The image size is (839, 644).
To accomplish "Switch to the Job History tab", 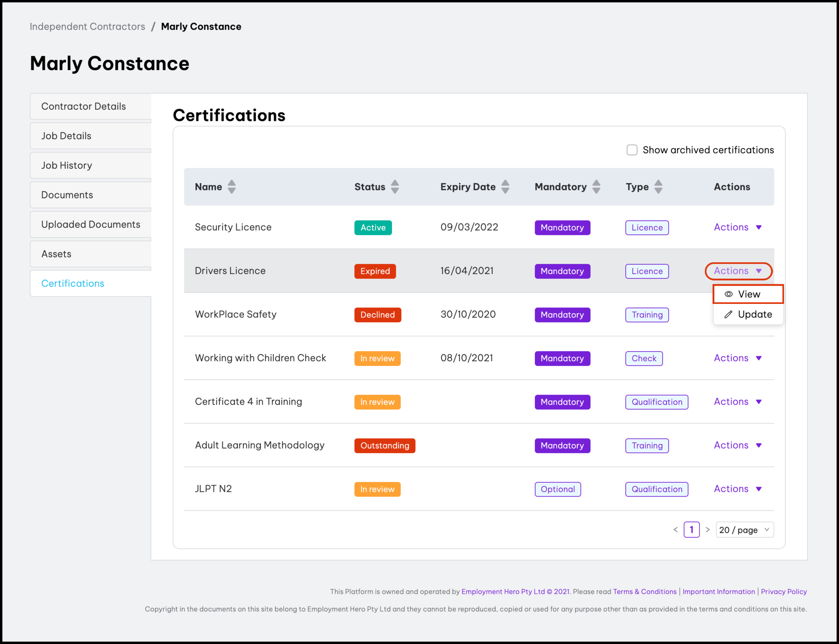I will click(x=67, y=165).
